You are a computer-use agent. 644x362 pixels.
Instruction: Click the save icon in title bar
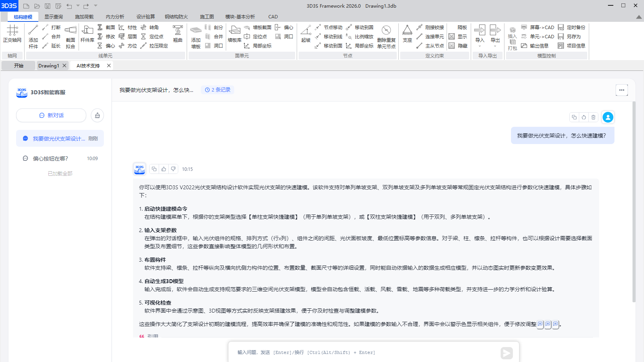coord(48,6)
